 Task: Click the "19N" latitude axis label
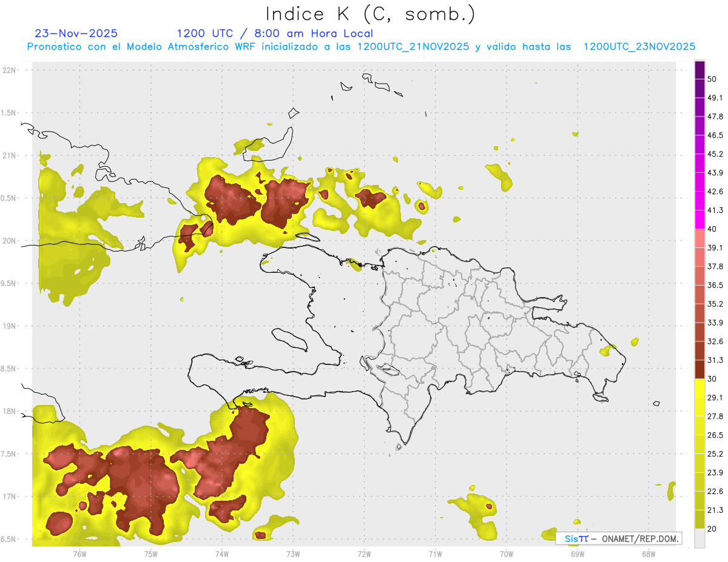pyautogui.click(x=10, y=326)
